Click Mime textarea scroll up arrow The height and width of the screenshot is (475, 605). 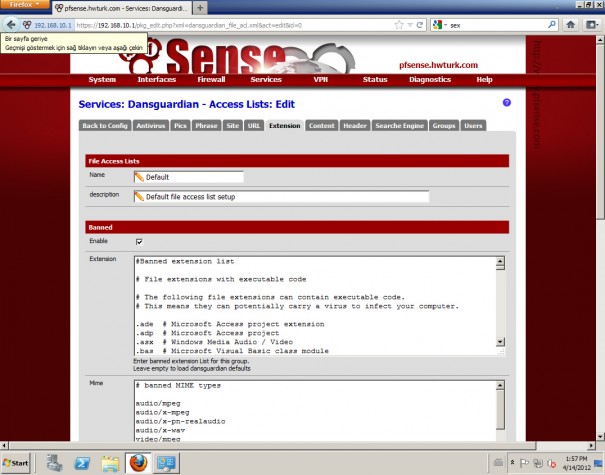click(x=500, y=385)
